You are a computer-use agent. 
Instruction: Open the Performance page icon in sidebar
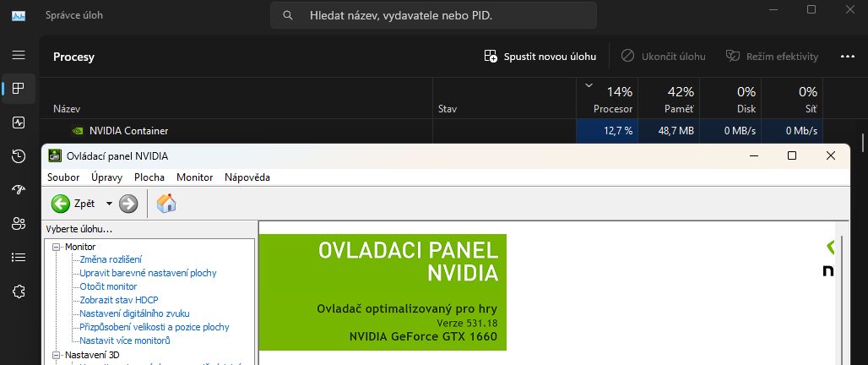click(19, 123)
